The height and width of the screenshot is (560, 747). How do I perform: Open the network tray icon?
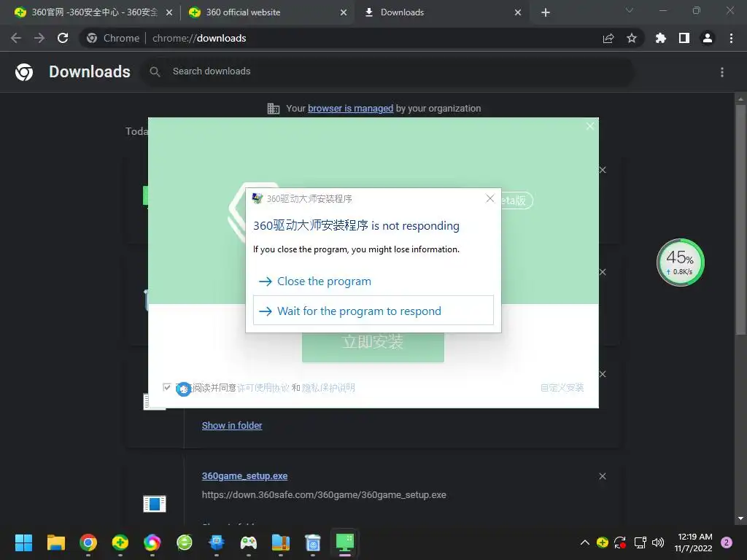pos(640,542)
